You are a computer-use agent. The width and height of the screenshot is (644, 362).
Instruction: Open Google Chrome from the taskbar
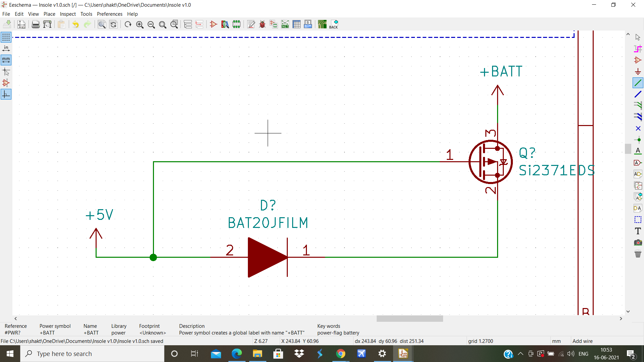(340, 354)
